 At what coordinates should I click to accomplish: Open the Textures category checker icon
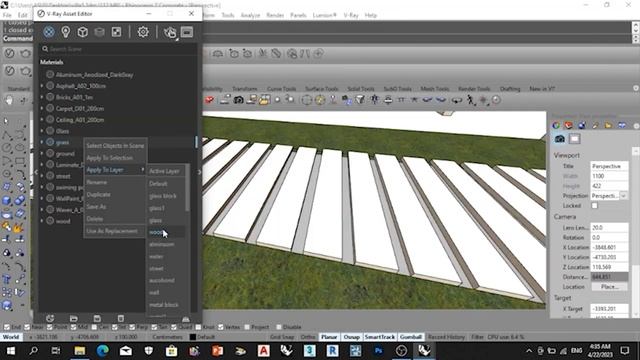116,32
